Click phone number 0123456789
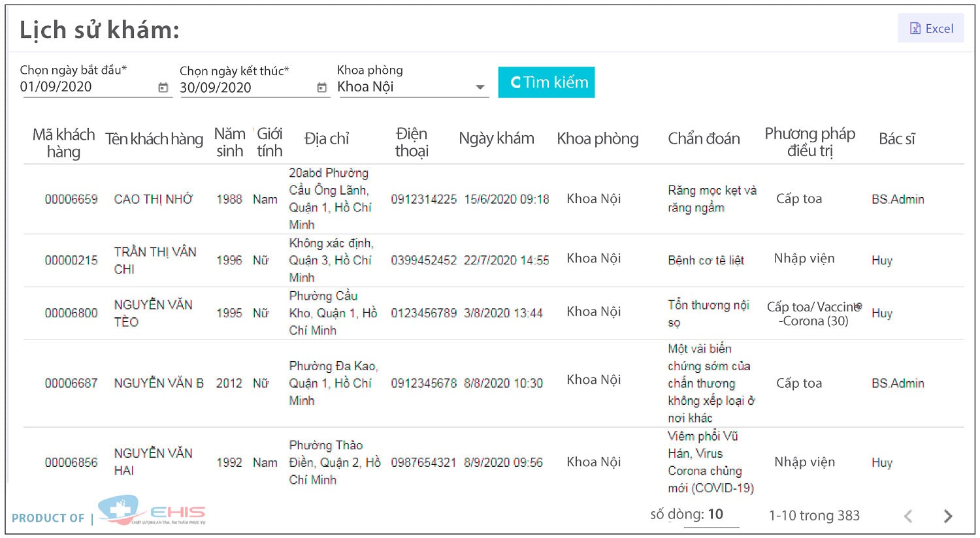The width and height of the screenshot is (980, 538). 424,313
